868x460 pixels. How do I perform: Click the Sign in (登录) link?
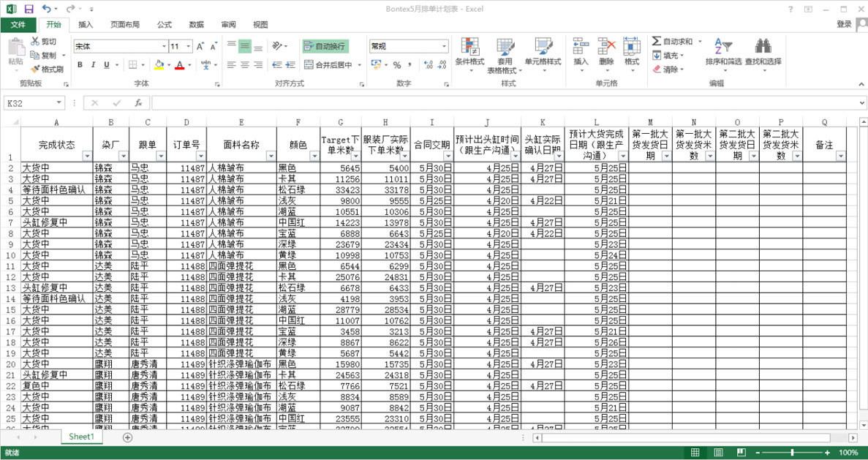tap(844, 24)
